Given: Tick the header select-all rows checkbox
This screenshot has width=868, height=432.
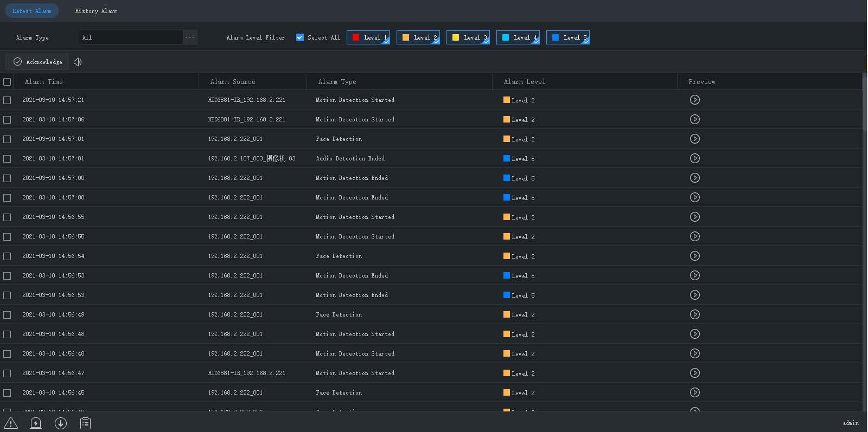Looking at the screenshot, I should coord(7,82).
